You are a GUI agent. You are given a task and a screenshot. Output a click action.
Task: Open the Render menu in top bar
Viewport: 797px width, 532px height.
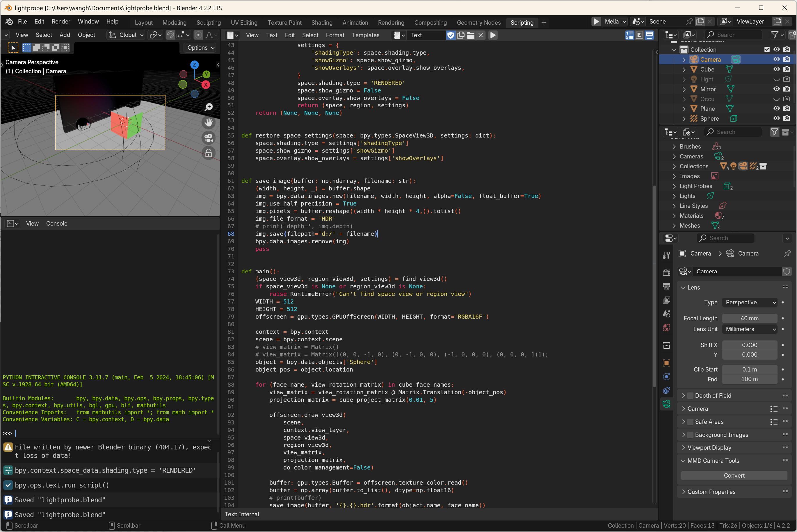(61, 22)
